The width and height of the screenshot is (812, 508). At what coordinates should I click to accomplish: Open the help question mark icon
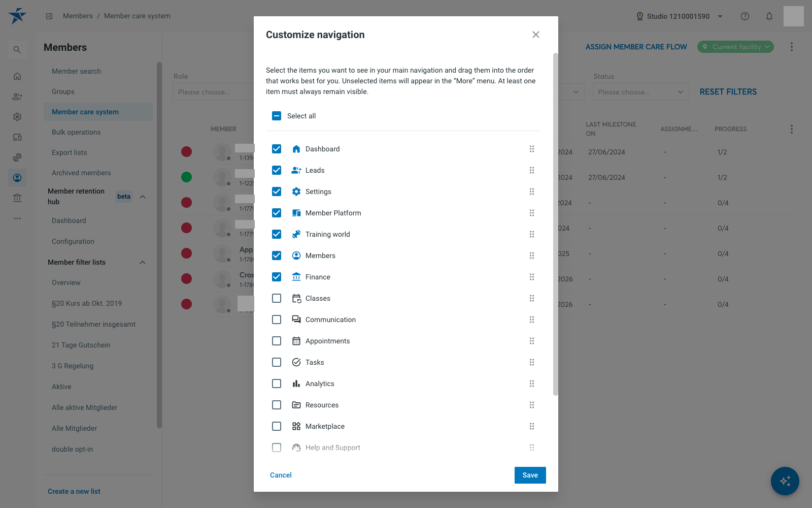[745, 16]
